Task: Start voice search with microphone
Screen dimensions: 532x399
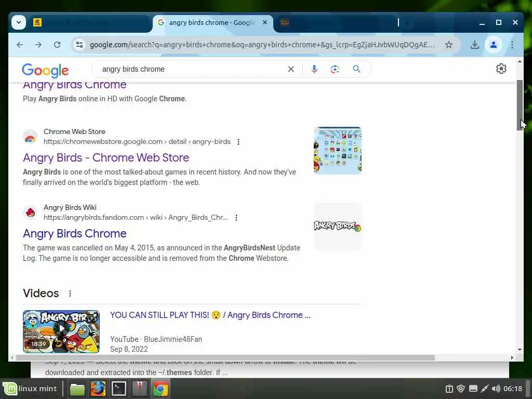Action: 314,69
